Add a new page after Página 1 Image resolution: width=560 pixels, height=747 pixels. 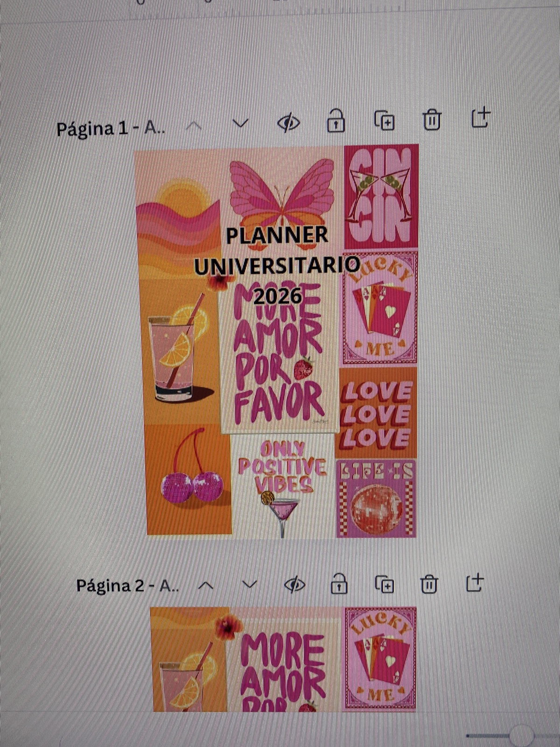[x=481, y=118]
